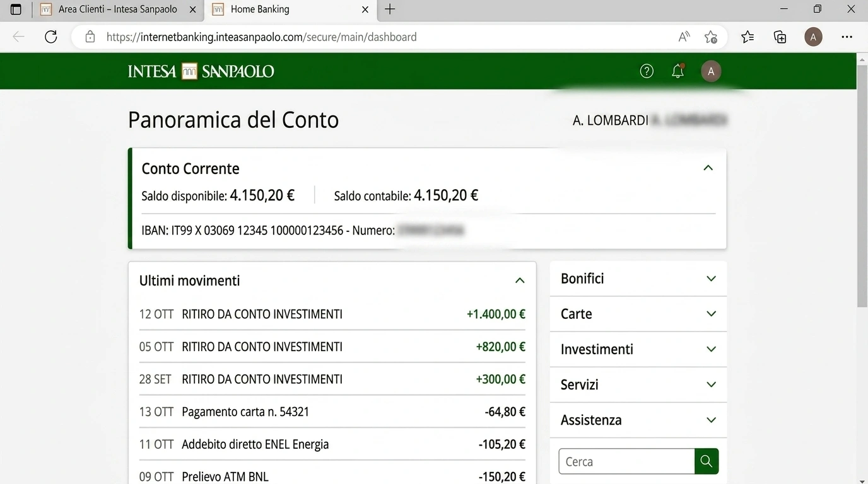Image resolution: width=868 pixels, height=484 pixels.
Task: Add this page to favorites
Action: click(x=711, y=37)
